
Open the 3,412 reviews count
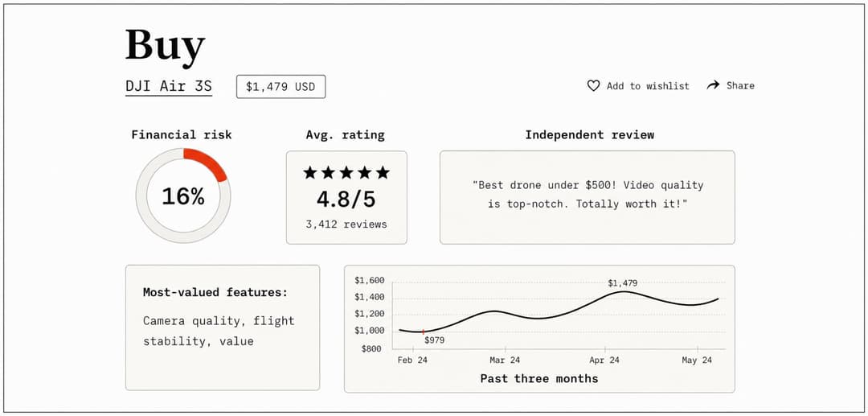pos(346,224)
